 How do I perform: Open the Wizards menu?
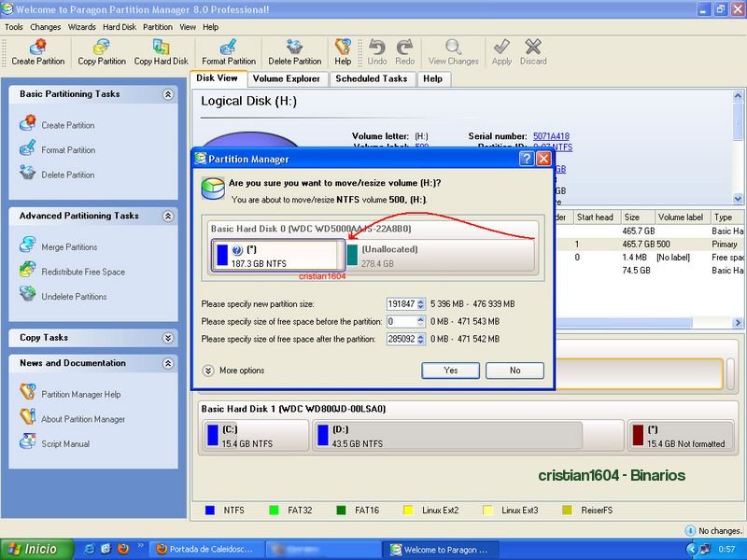[x=82, y=27]
